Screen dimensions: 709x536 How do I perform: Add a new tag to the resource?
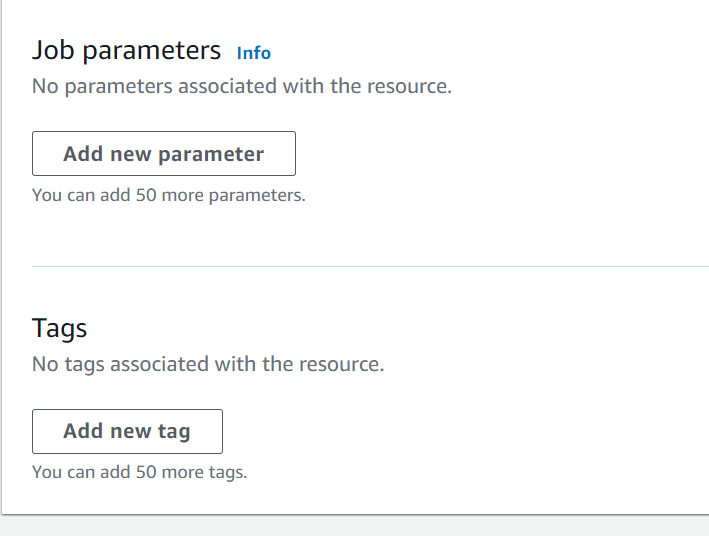pos(127,431)
